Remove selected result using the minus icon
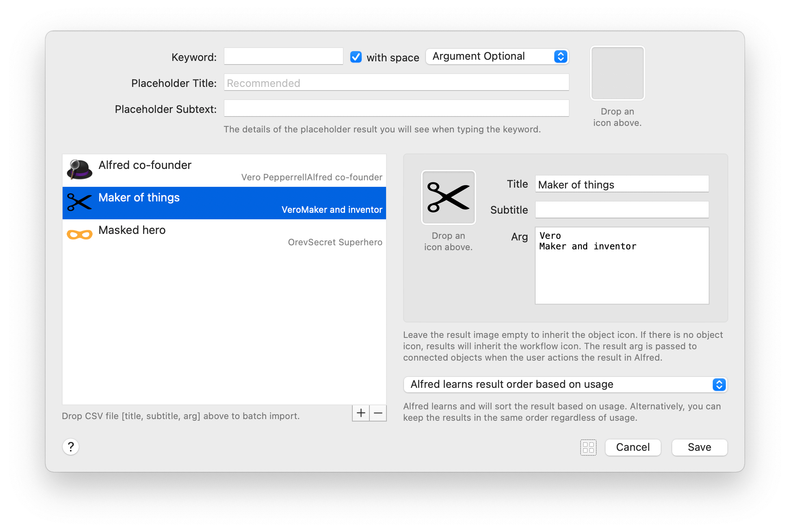 (378, 413)
